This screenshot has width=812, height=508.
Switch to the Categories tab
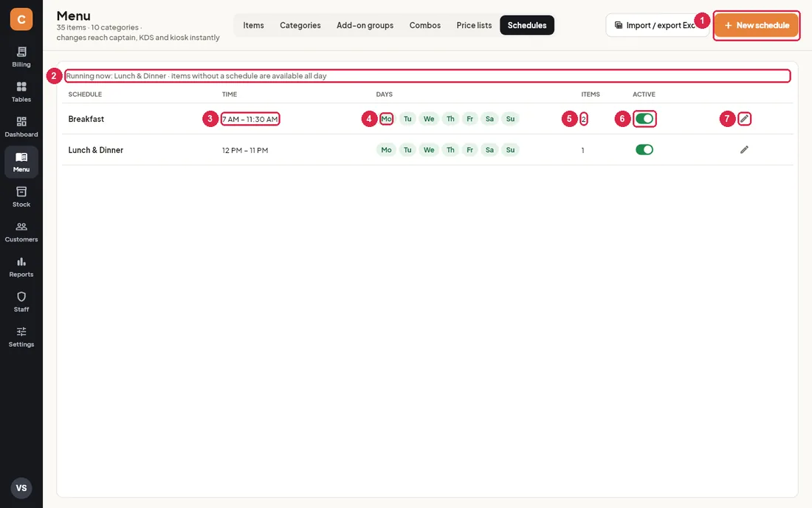(300, 25)
